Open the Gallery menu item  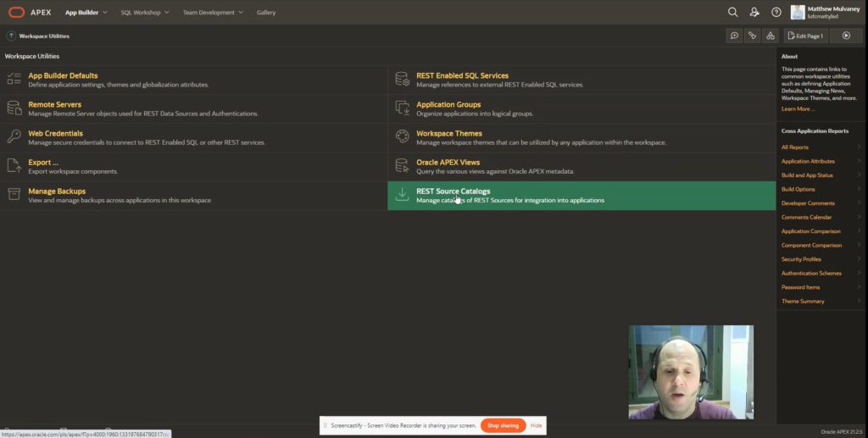(x=265, y=12)
